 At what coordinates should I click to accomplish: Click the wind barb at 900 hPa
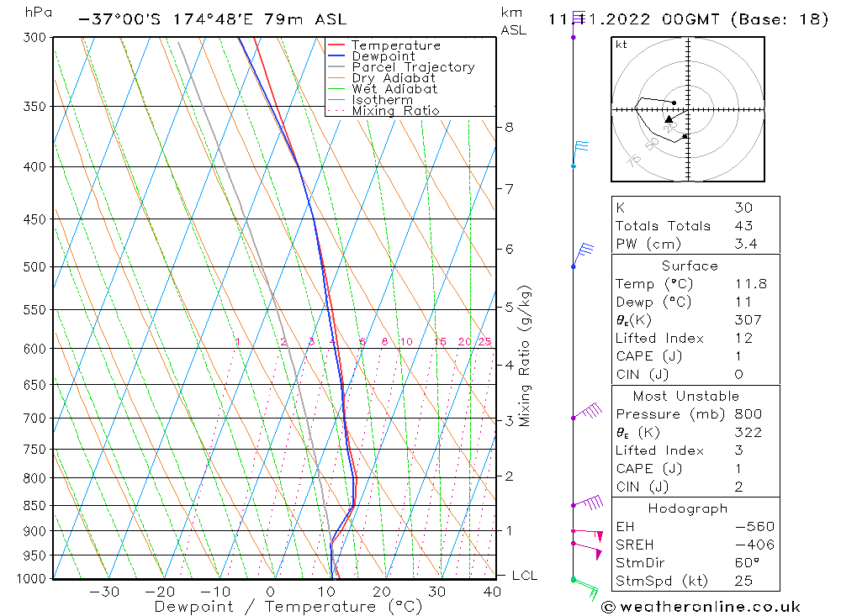point(587,534)
